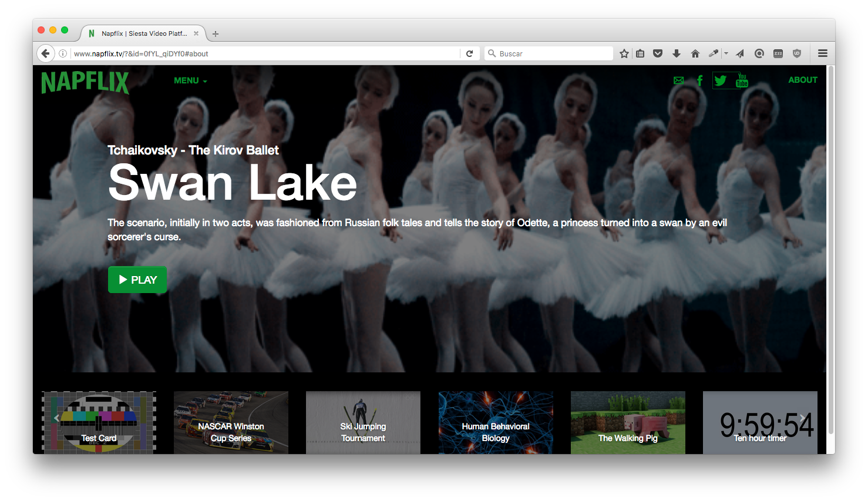Open the Napflix email contact icon
The width and height of the screenshot is (868, 501).
[x=678, y=80]
